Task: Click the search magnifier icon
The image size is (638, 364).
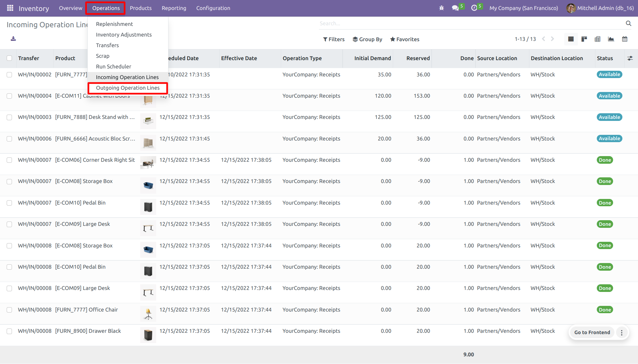Action: 628,23
